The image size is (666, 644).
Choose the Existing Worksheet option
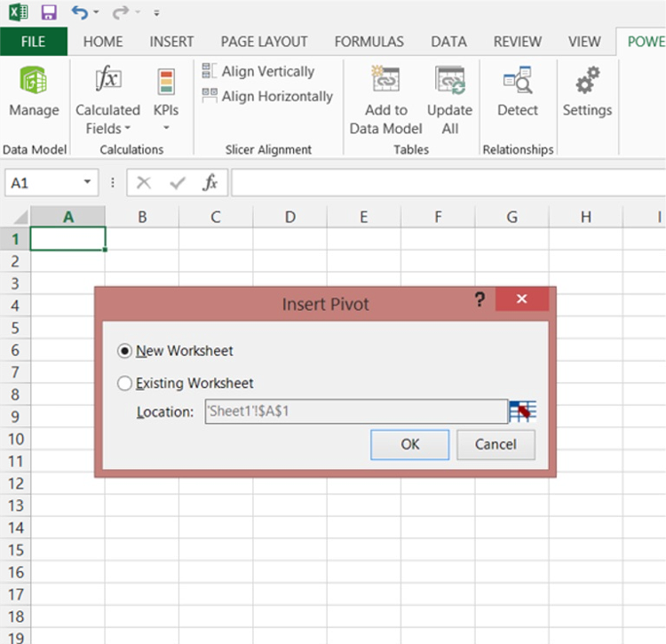tap(186, 383)
